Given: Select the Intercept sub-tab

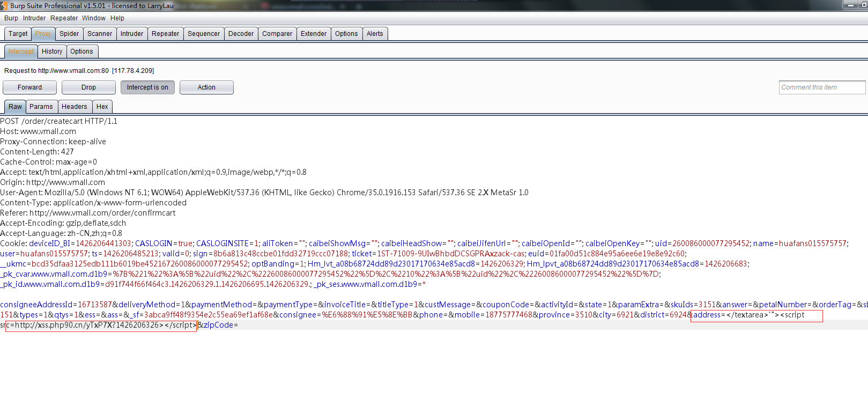Looking at the screenshot, I should coord(21,51).
